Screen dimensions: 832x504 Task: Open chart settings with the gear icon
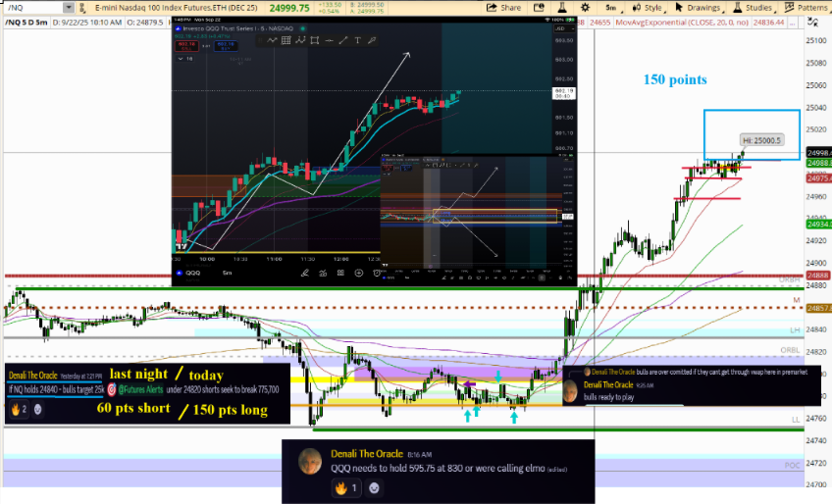coord(585,8)
